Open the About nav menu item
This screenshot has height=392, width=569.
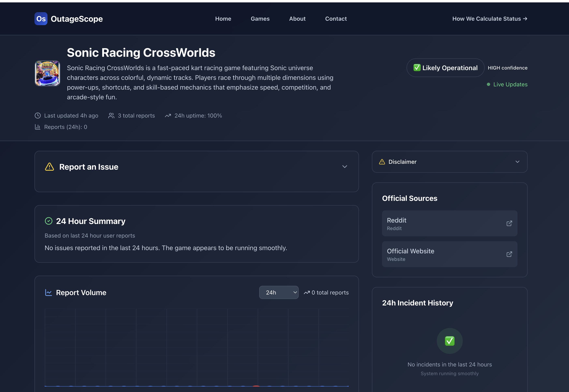tap(297, 19)
